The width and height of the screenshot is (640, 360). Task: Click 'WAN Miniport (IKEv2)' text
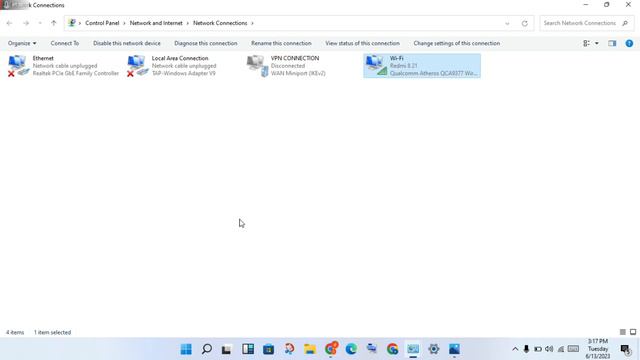click(298, 73)
